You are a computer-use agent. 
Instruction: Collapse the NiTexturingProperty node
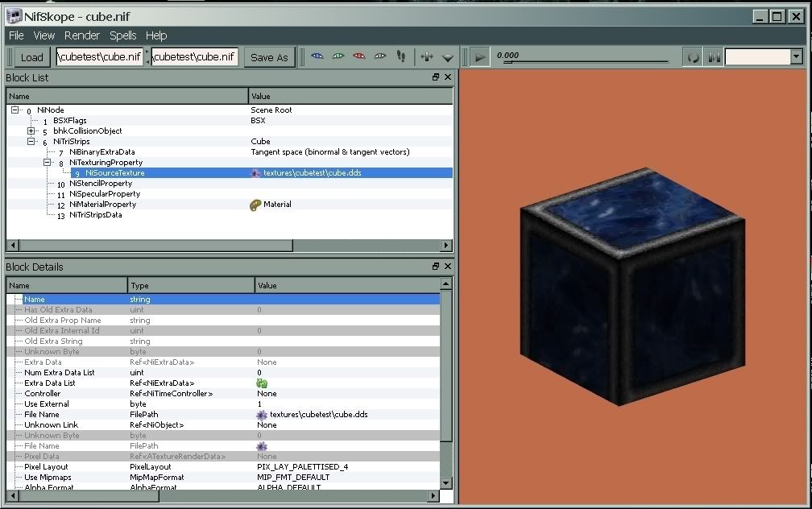coord(48,163)
